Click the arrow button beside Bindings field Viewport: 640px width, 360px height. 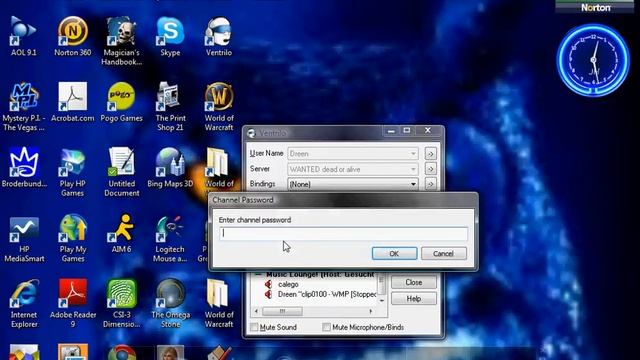(x=430, y=184)
